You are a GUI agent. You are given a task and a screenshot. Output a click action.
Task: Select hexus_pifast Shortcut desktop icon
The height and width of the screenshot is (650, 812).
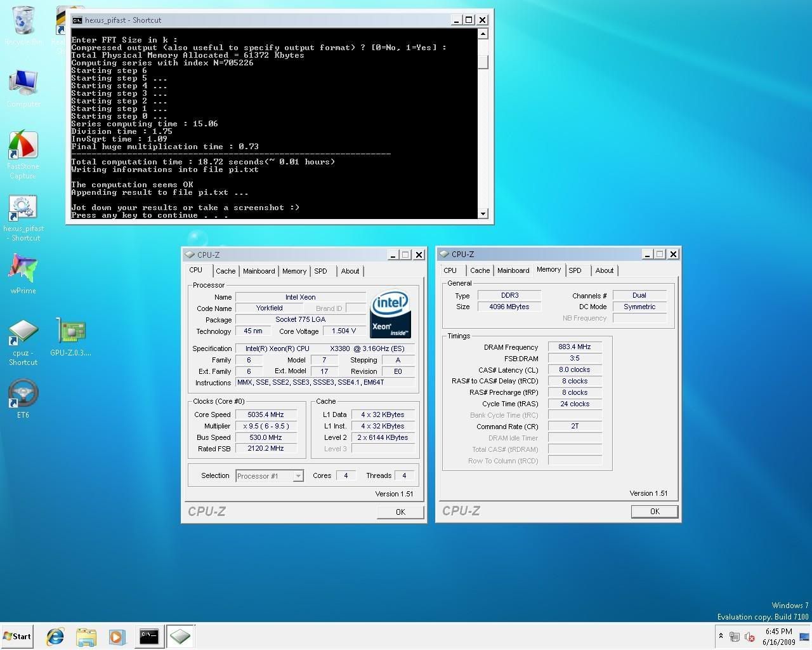coord(23,218)
